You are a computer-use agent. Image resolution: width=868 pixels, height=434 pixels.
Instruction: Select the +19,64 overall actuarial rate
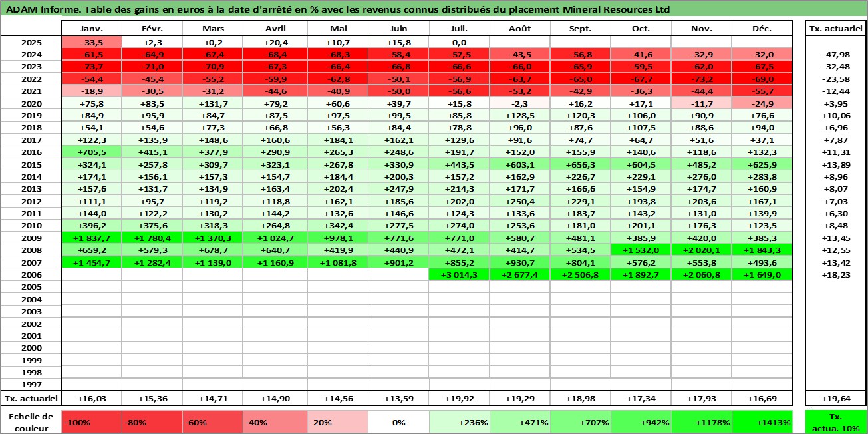click(836, 398)
